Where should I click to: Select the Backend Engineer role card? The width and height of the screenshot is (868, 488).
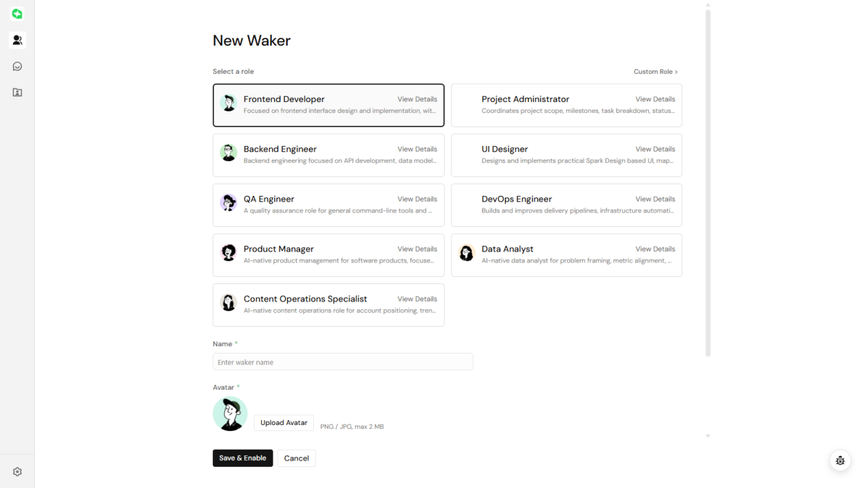click(x=328, y=155)
